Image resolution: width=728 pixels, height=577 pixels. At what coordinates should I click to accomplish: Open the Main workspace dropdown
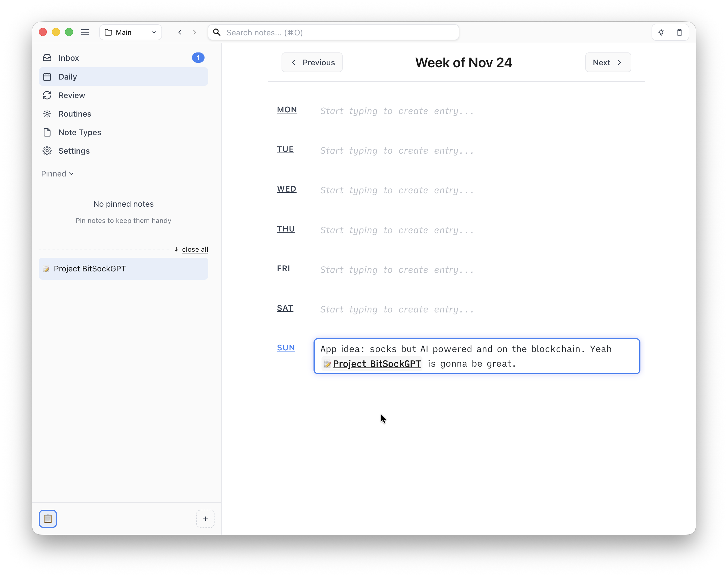point(131,32)
